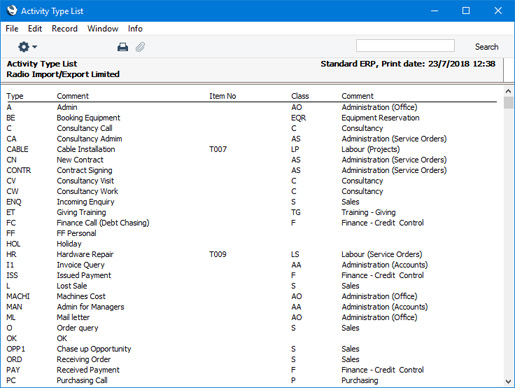Click 'Giving Training' entry
Screen dimensions: 515x388
click(81, 212)
